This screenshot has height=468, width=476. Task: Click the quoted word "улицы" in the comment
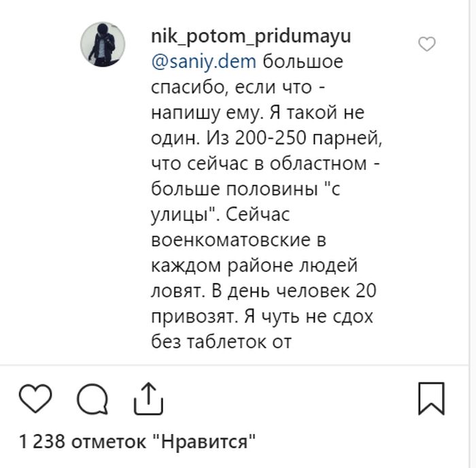182,215
